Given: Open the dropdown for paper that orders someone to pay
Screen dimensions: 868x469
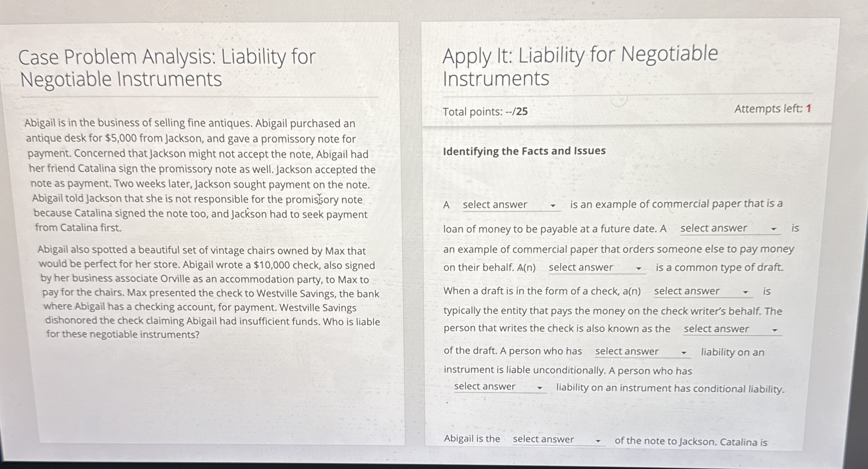Looking at the screenshot, I should (x=727, y=228).
